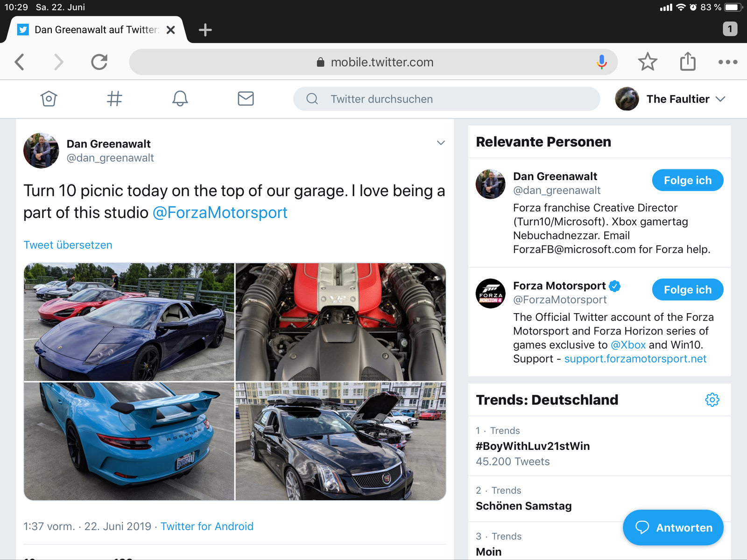Open the red V12 engine photo

pyautogui.click(x=341, y=322)
